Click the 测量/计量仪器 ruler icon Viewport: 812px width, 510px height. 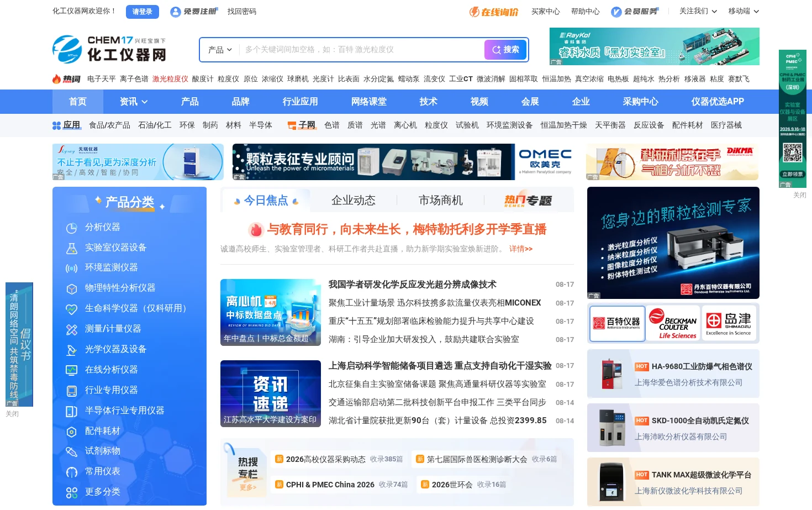coord(72,329)
